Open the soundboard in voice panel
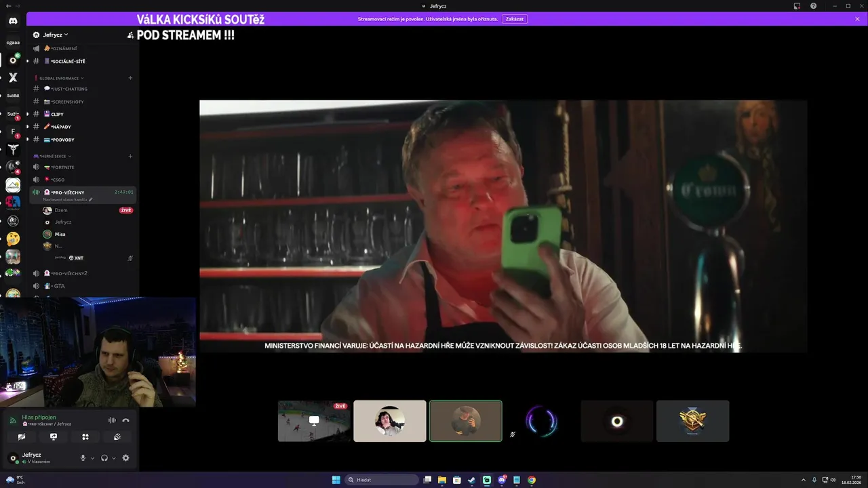This screenshot has width=868, height=488. (x=117, y=437)
